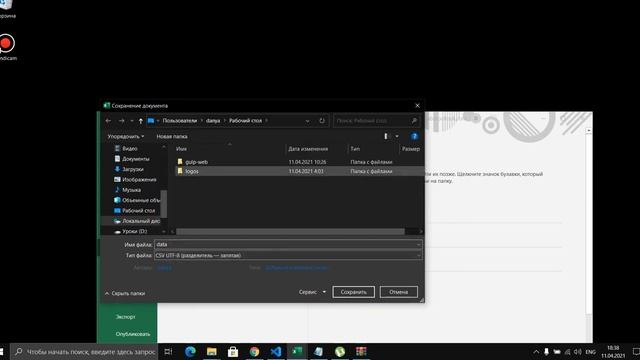640x360 pixels.
Task: Click Пользователи in the address path
Action: tap(180, 121)
